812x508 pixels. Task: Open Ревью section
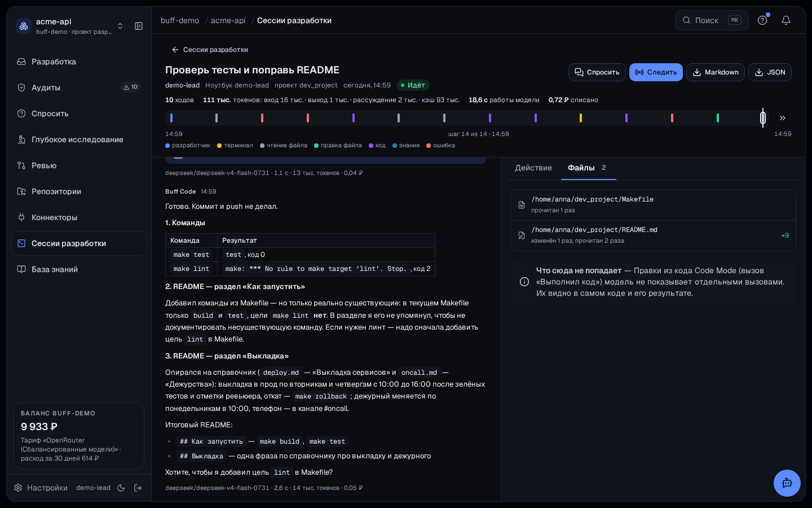tap(79, 165)
